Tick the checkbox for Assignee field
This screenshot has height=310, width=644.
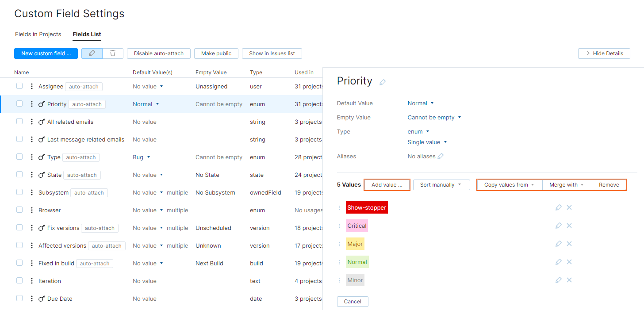(19, 86)
